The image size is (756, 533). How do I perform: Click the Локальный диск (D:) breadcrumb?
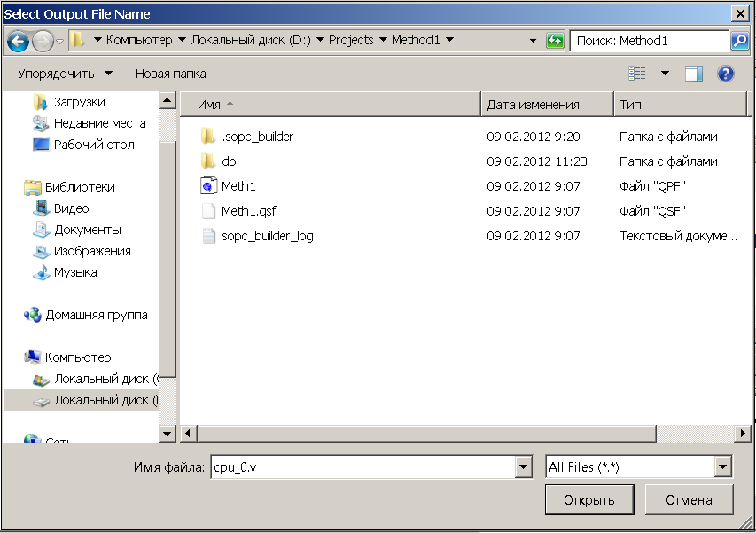point(251,40)
